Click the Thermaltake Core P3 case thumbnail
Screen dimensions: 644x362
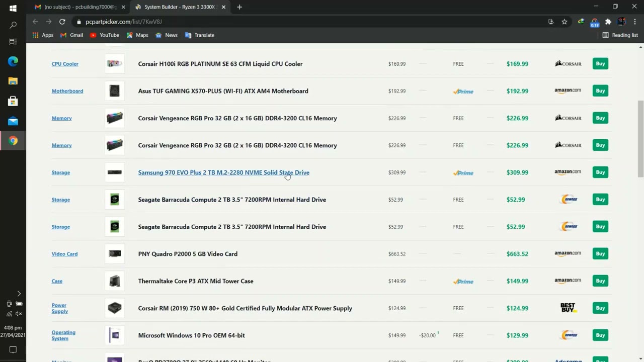point(115,281)
